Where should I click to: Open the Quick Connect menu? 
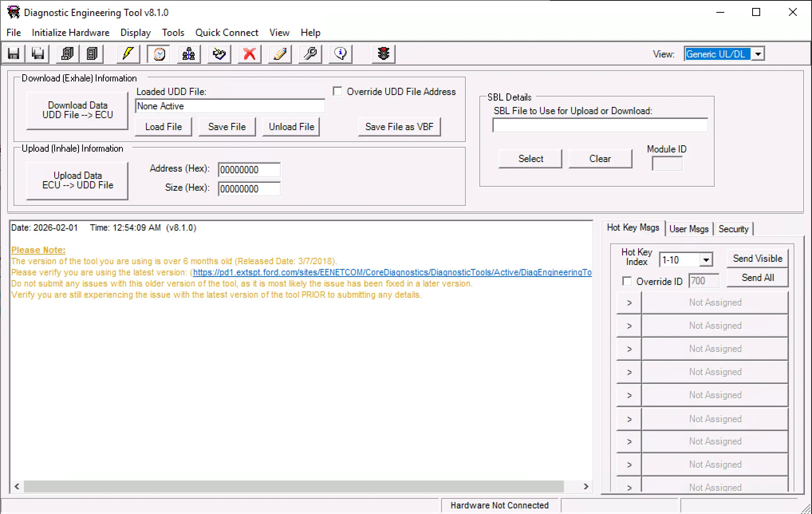click(x=227, y=32)
